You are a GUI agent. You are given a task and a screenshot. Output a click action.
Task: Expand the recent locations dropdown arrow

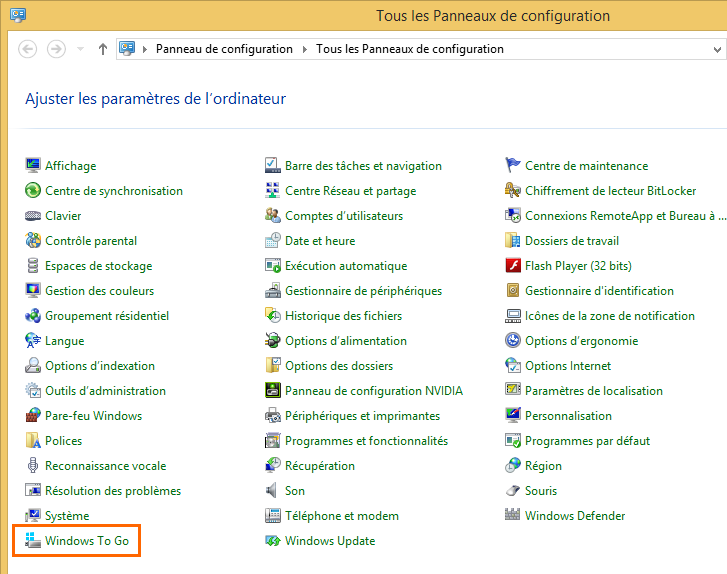(80, 49)
